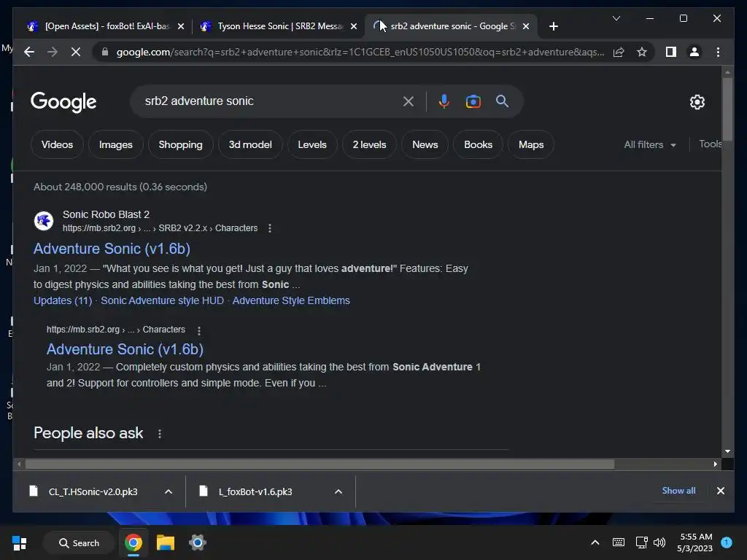Expand options for CL_T.HSonic-v2.0.pk3 download
The width and height of the screenshot is (747, 560).
click(x=169, y=491)
